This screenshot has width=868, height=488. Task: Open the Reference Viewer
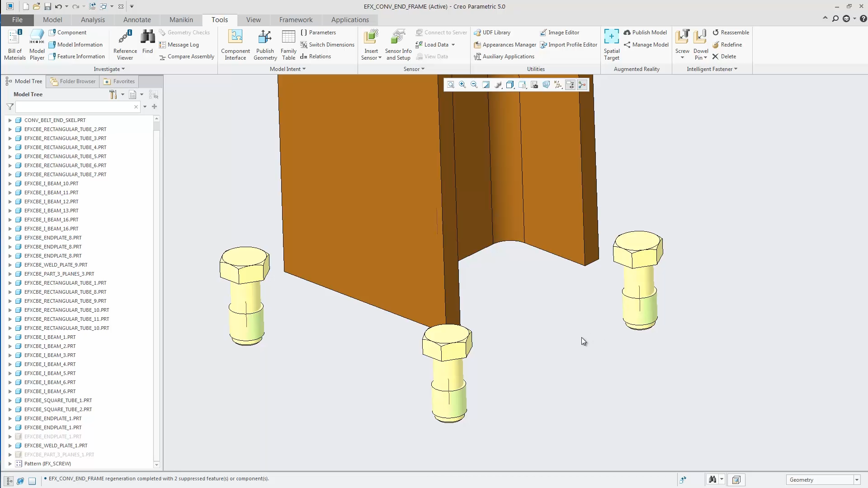[125, 44]
